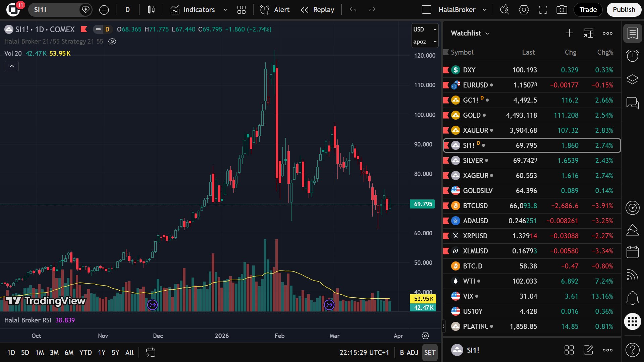This screenshot has width=644, height=362.
Task: Open the economic calendar sidebar icon
Action: [x=632, y=252]
